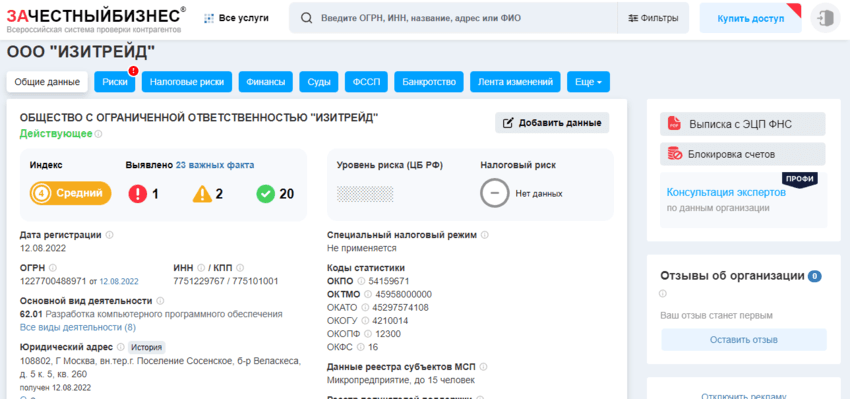Click info icon beside Данные реестра субъектов МСП
This screenshot has width=850, height=399.
tap(483, 366)
